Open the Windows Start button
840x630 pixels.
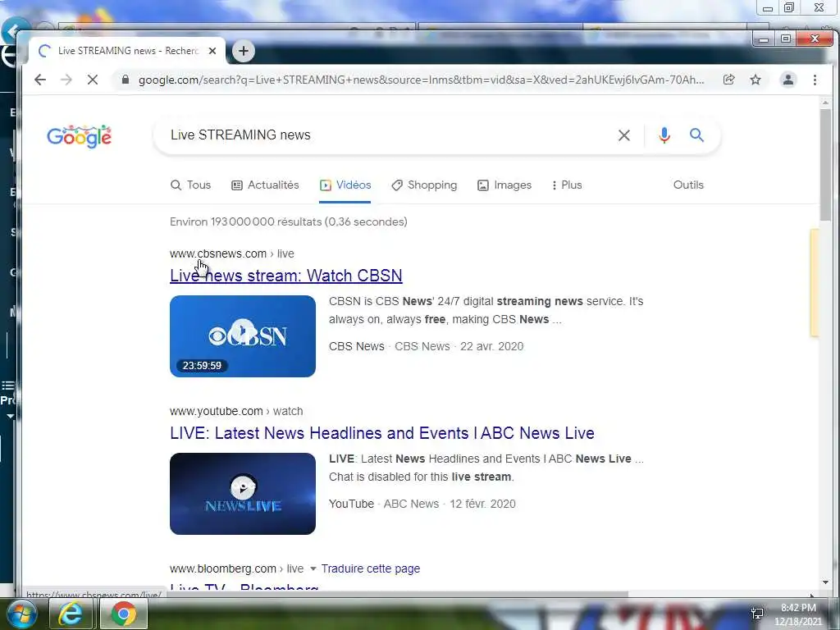(22, 614)
